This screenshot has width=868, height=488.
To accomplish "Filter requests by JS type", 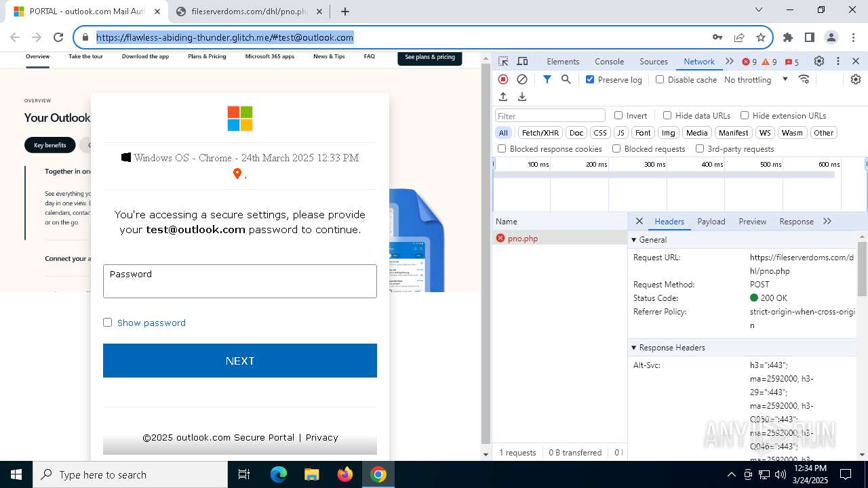I will tap(620, 133).
